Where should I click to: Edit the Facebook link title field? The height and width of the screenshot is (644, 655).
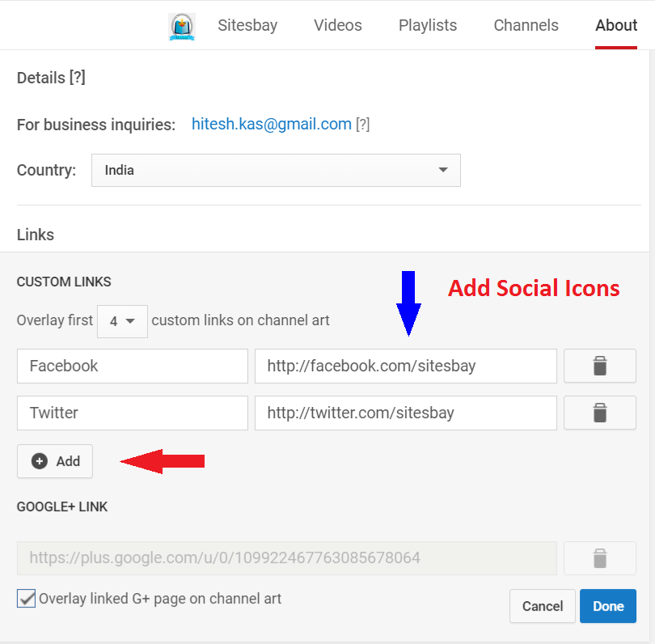[133, 366]
